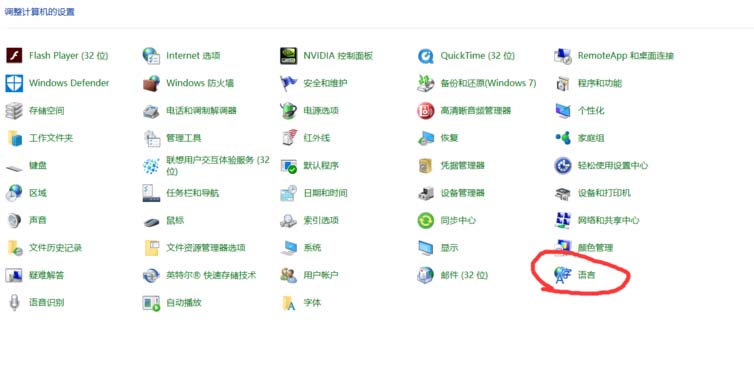Click the Windows Defender shield icon
Viewport: 754px width, 383px height.
coord(14,83)
